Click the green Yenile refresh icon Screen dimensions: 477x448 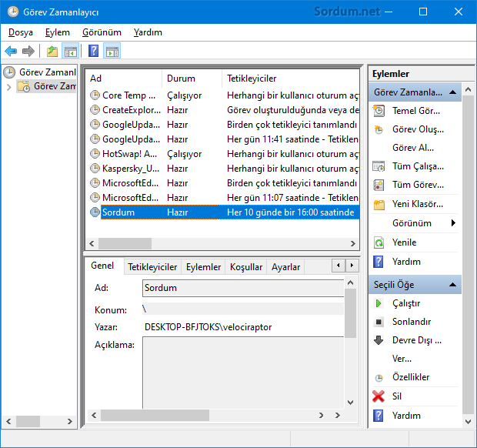coord(379,242)
